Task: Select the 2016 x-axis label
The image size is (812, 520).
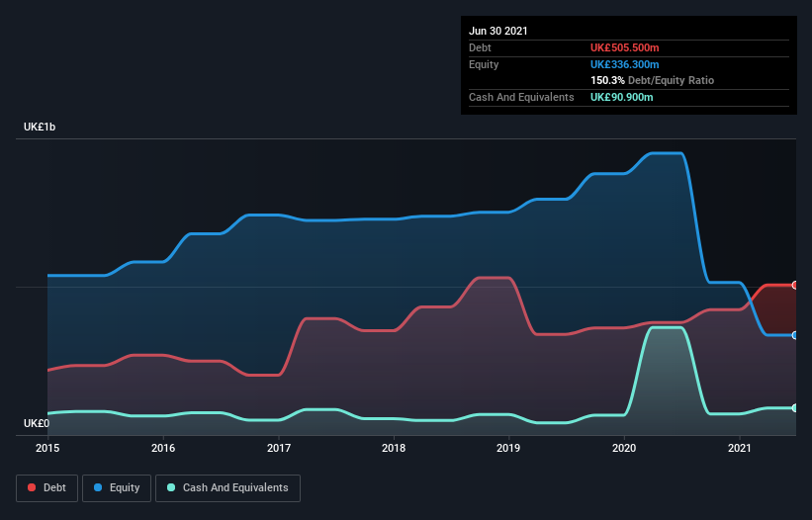Action: (163, 448)
